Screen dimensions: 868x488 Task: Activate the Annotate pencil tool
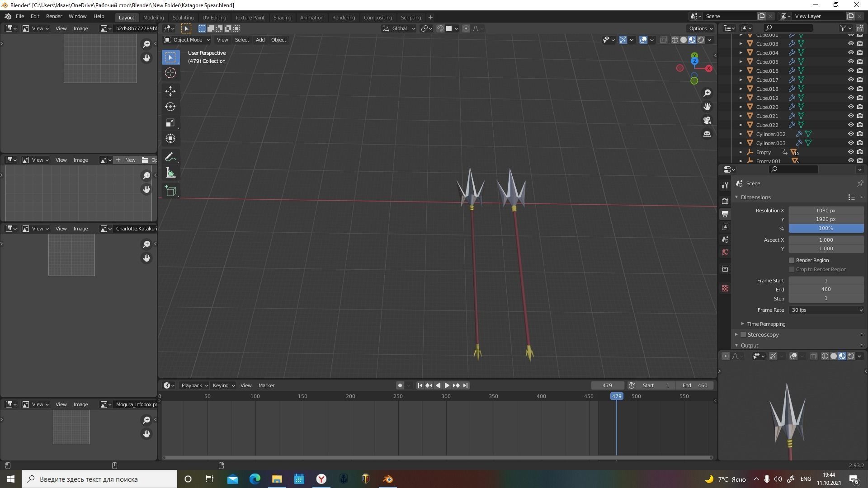point(170,157)
